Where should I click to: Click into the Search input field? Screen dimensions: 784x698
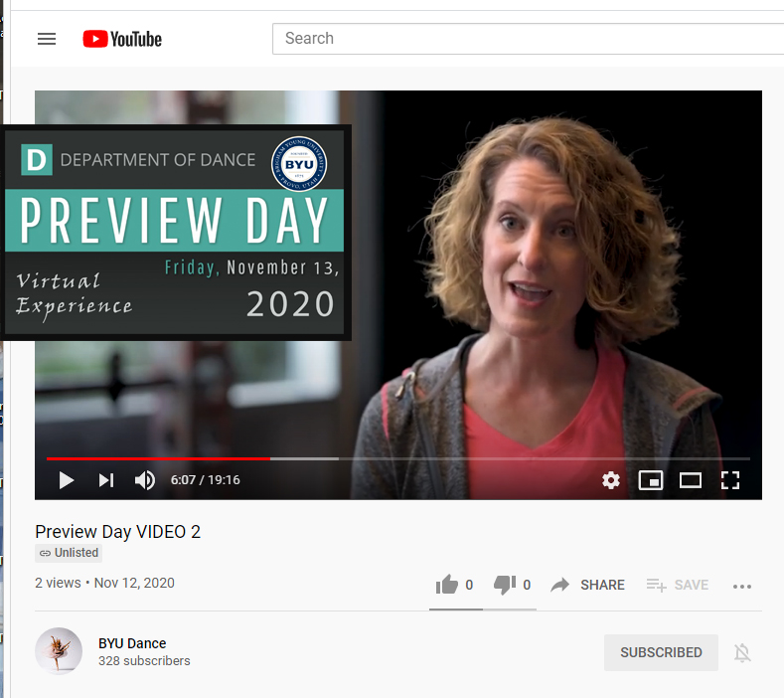(x=527, y=39)
